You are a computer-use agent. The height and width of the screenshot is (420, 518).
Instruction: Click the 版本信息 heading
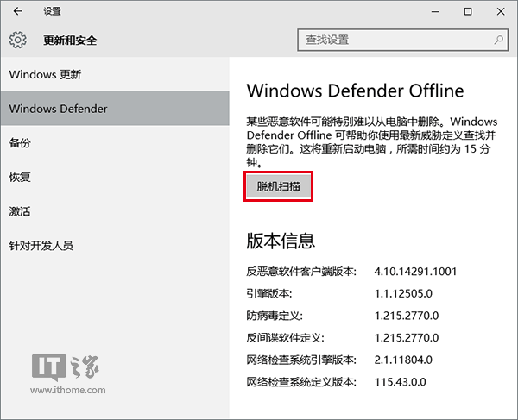click(281, 240)
